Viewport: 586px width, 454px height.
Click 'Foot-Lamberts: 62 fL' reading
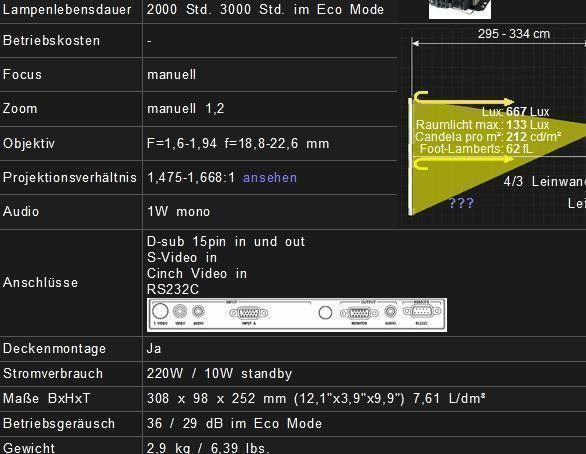point(476,149)
